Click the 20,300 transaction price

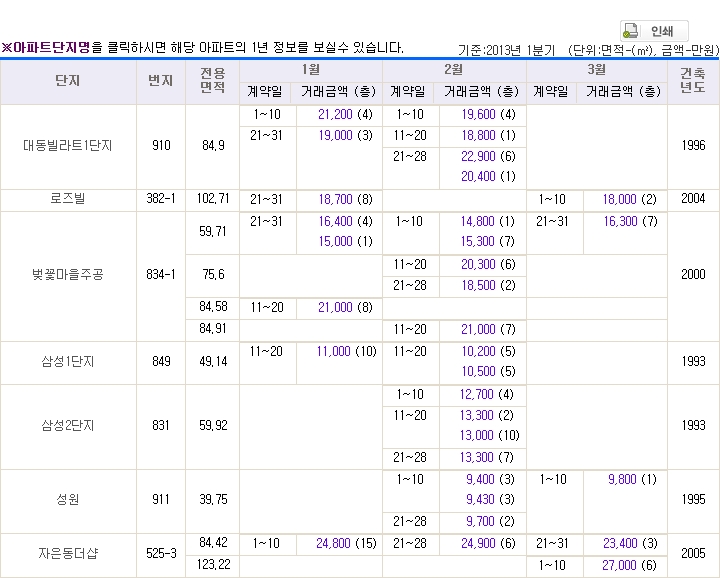[478, 264]
